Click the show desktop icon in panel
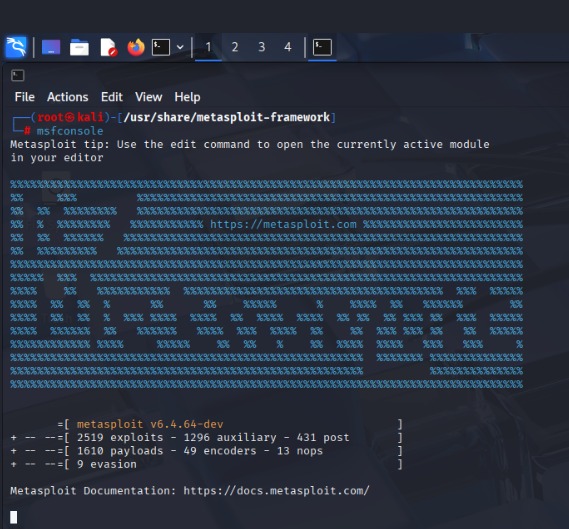Screen dimensions: 569x529 tap(51, 47)
